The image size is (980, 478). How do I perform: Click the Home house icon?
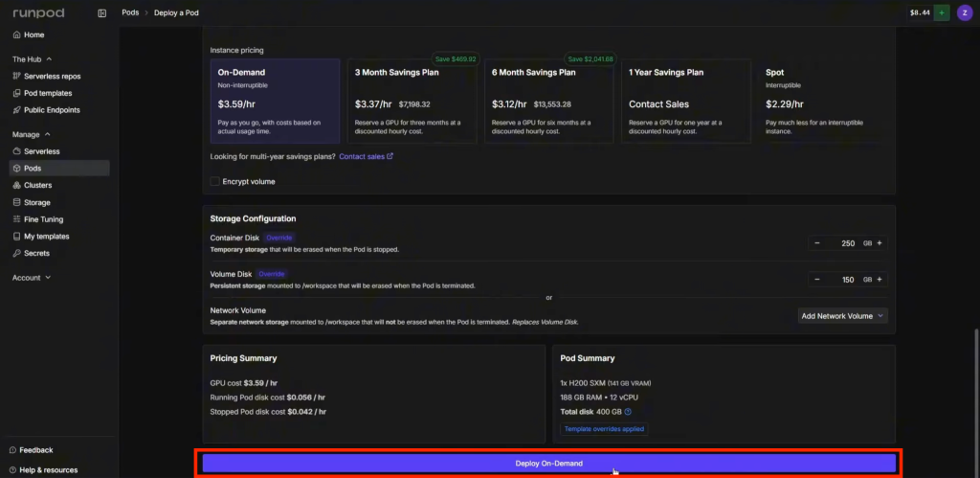coord(17,35)
